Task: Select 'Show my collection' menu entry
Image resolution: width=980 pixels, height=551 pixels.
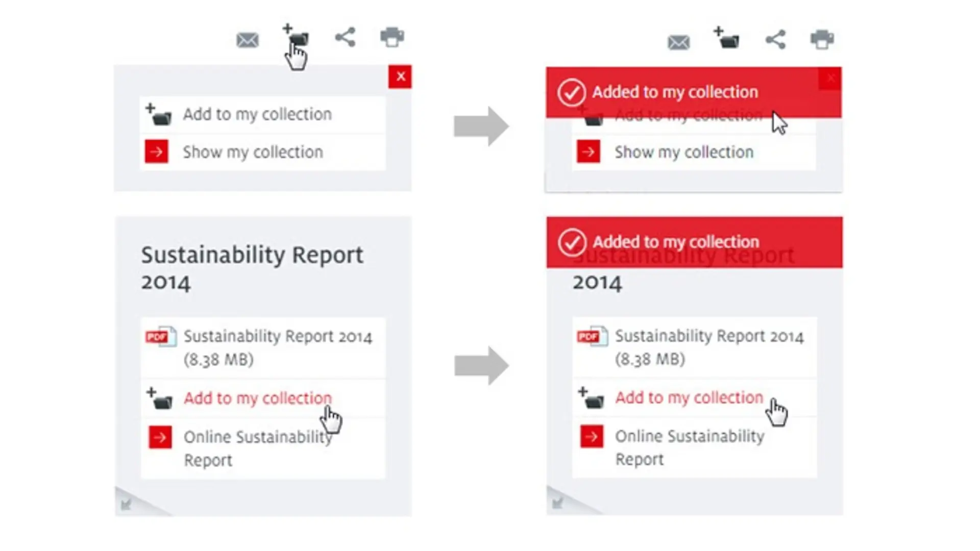Action: point(253,152)
